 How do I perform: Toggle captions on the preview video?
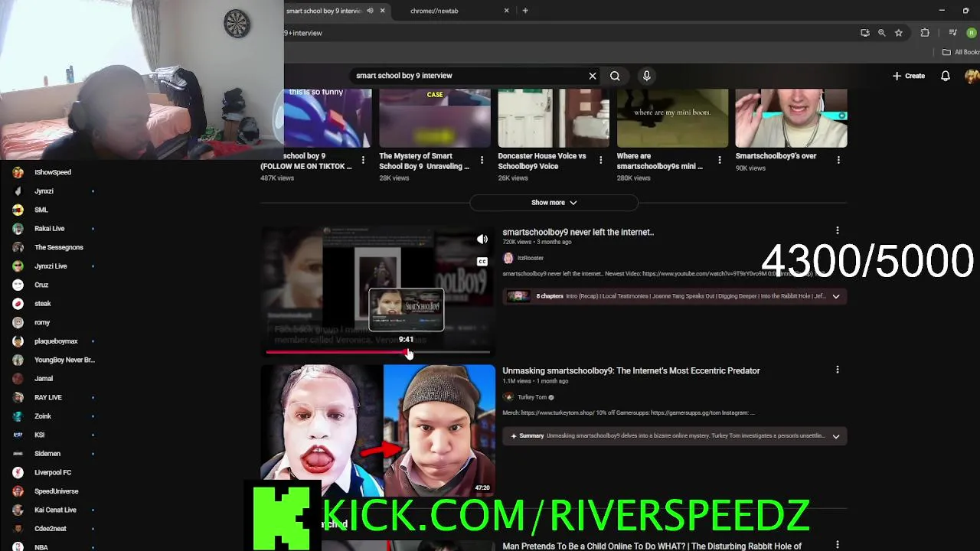(x=482, y=262)
